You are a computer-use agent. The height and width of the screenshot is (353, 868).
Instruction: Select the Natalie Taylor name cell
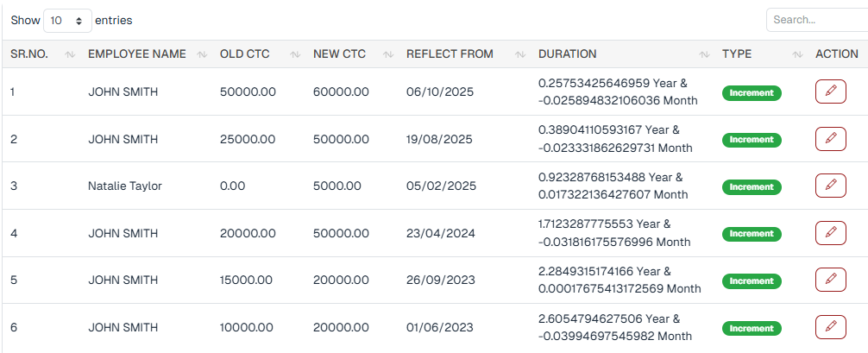[125, 186]
